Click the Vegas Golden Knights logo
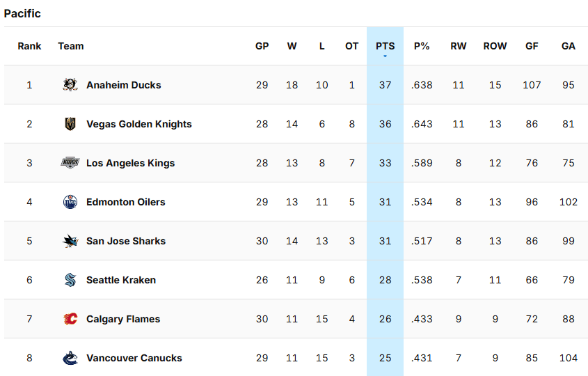Screen dimensions: 588x376 click(70, 124)
